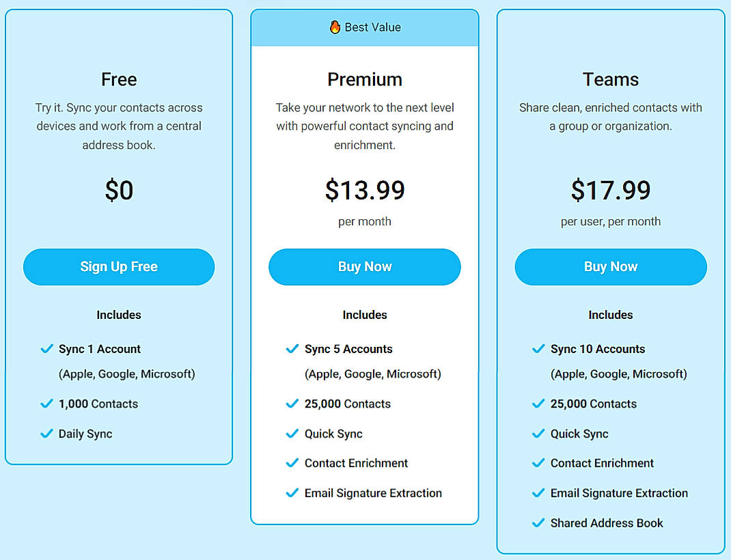The width and height of the screenshot is (731, 560).
Task: Click the Best Value banner
Action: coord(365,27)
